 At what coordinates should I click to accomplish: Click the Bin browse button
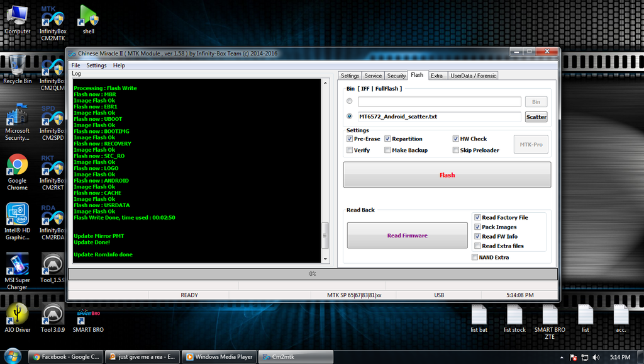[x=536, y=101]
